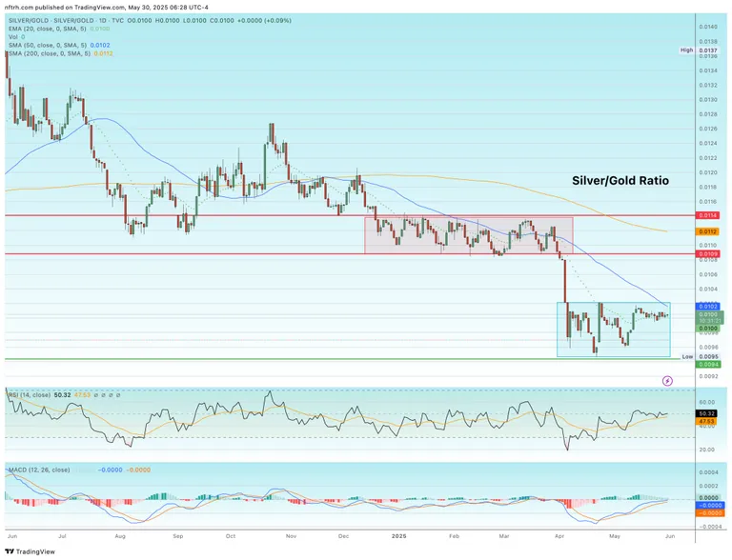Click the orange 0.0112 SMA 200 price tag

[706, 231]
